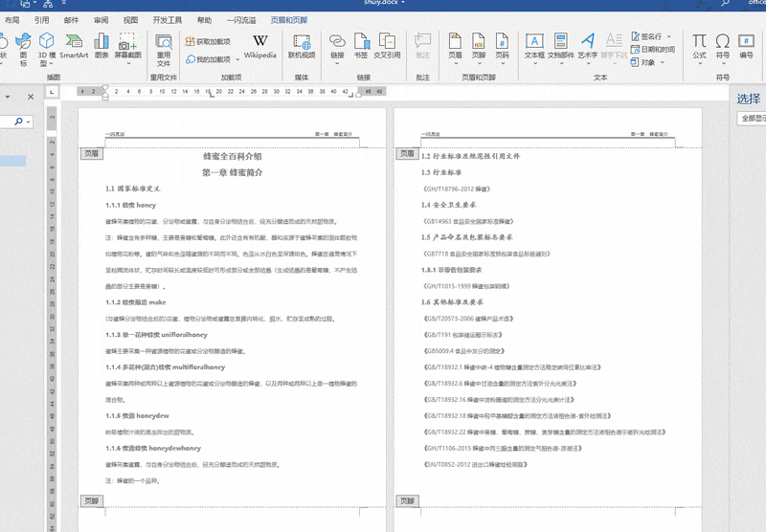Select highlighted heading in navigation pane
The width and height of the screenshot is (766, 532).
click(x=12, y=161)
